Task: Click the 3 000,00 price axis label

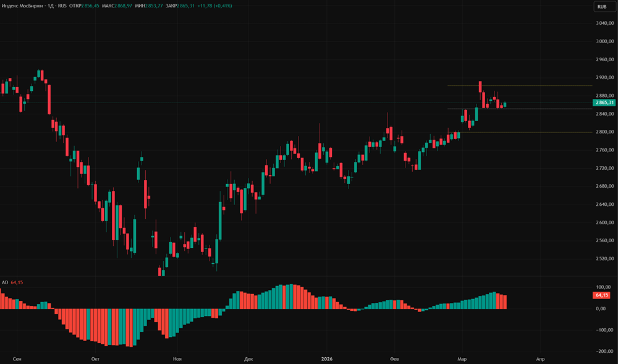Action: (604, 41)
